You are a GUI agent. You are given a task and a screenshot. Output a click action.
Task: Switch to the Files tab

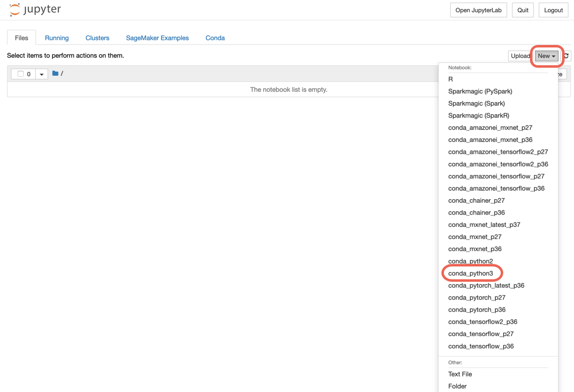pos(22,38)
